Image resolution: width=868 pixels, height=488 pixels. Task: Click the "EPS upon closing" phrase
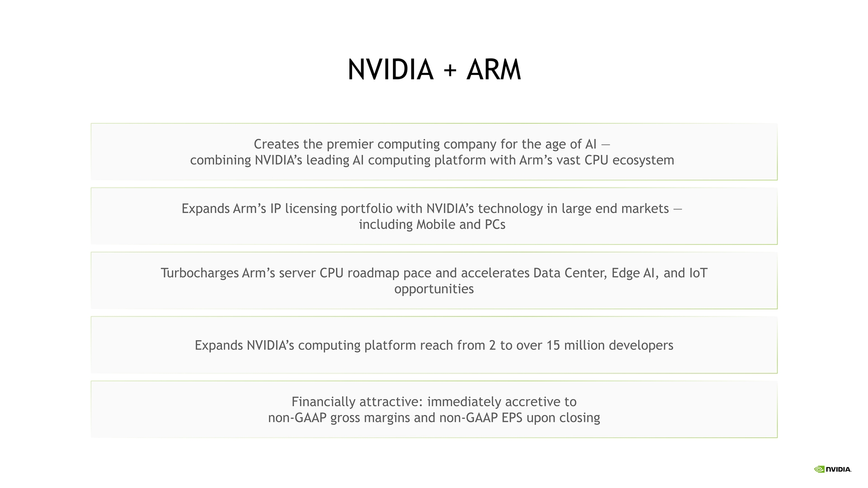coord(551,418)
